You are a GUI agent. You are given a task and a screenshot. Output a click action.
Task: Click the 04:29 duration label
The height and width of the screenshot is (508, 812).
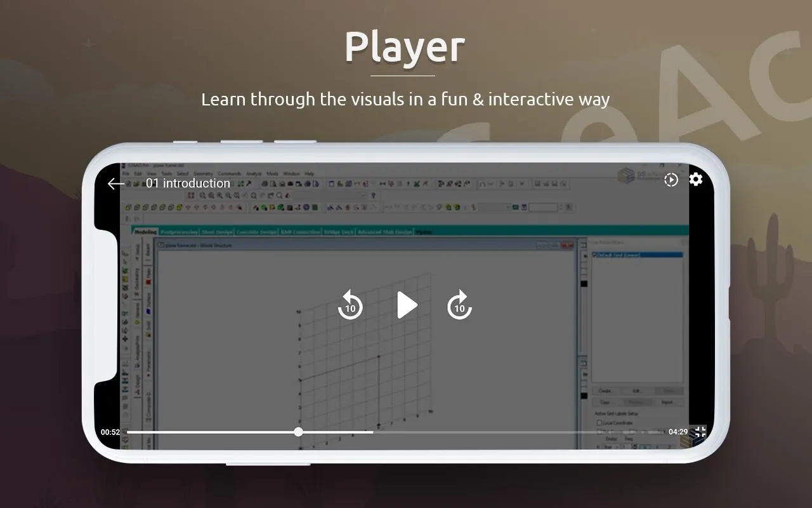[678, 432]
